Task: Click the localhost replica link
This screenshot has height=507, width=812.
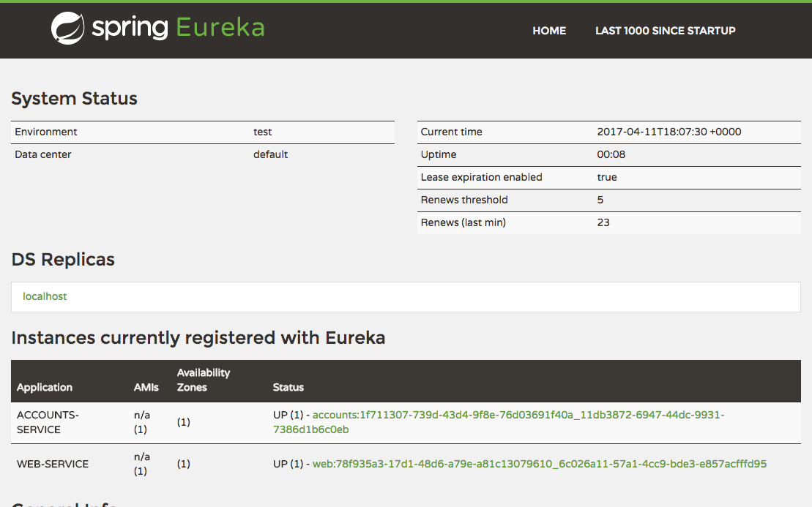Action: tap(45, 296)
